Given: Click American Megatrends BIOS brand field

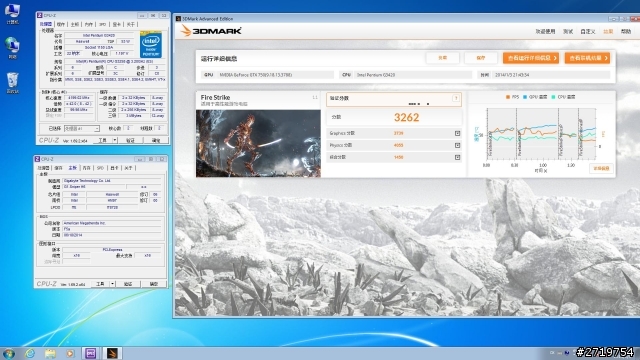Looking at the screenshot, I should [x=112, y=223].
